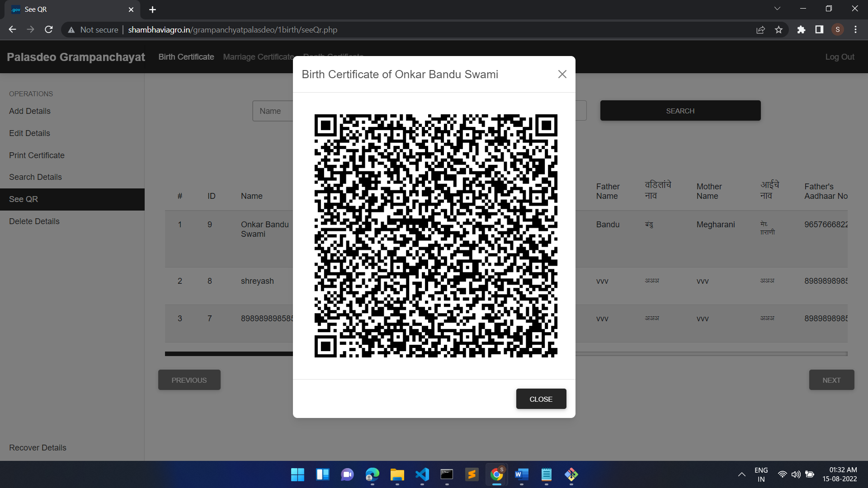The width and height of the screenshot is (868, 488).
Task: Open the browser extensions puzzle icon
Action: pos(801,29)
